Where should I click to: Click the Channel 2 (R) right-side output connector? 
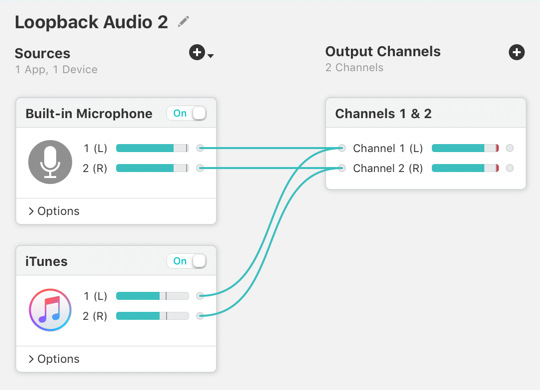(x=510, y=168)
